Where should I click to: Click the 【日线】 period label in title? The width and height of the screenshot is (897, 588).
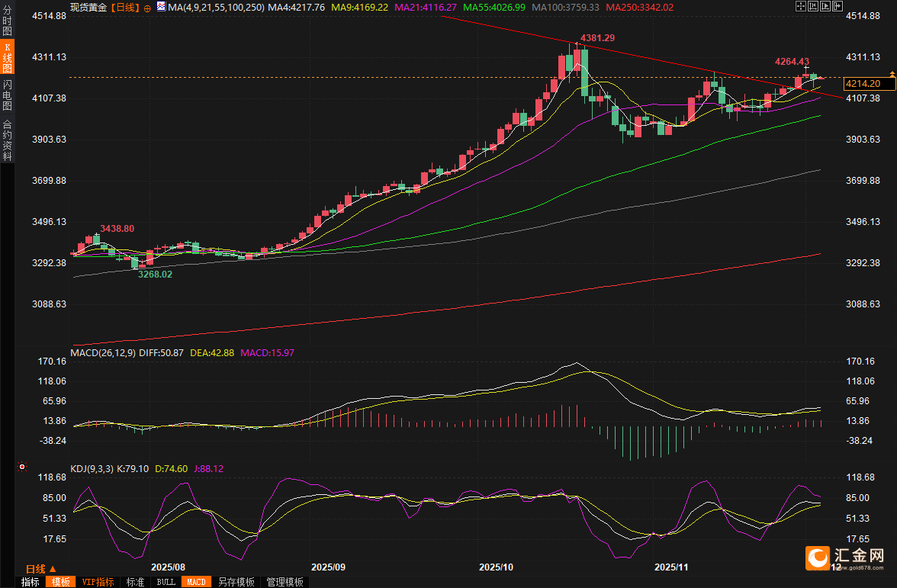point(124,8)
